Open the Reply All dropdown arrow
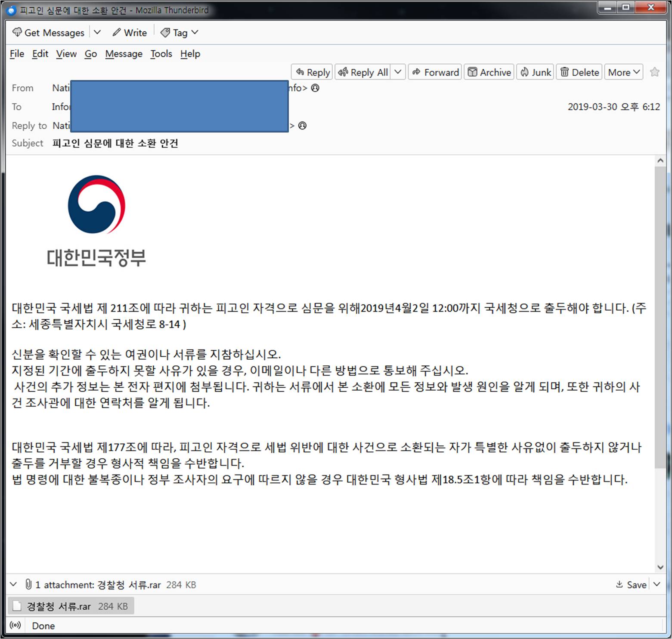Viewport: 672px width, 639px height. click(x=398, y=72)
